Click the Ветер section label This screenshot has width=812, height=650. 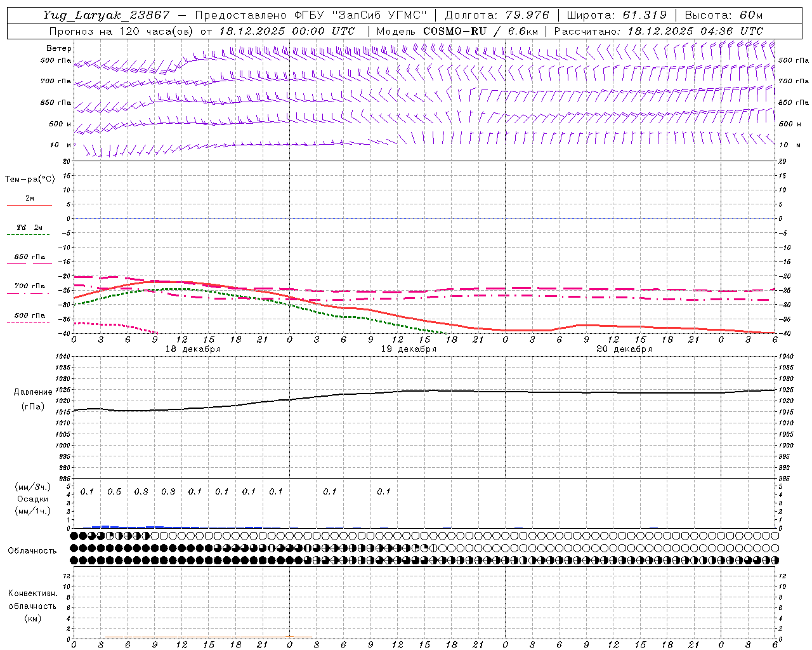(59, 48)
